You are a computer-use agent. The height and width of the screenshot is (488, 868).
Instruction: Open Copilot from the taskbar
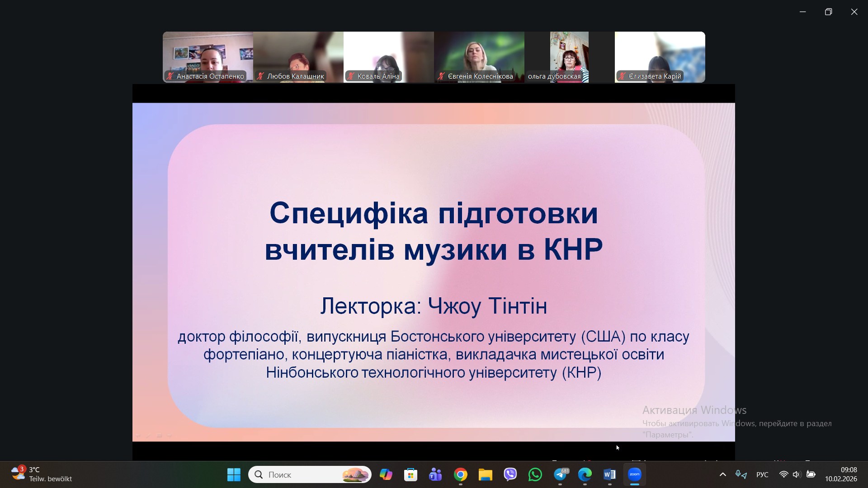coord(386,474)
